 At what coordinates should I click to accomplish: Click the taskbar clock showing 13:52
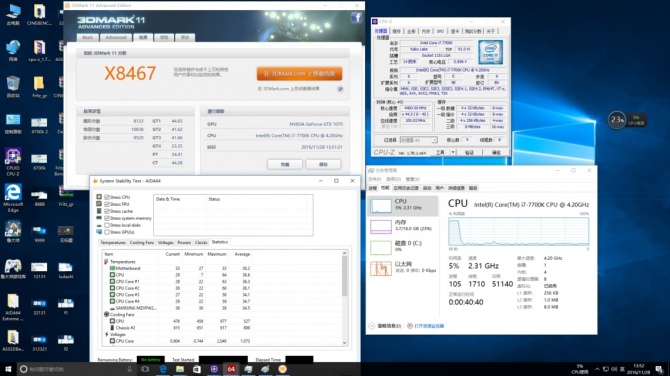click(x=638, y=369)
